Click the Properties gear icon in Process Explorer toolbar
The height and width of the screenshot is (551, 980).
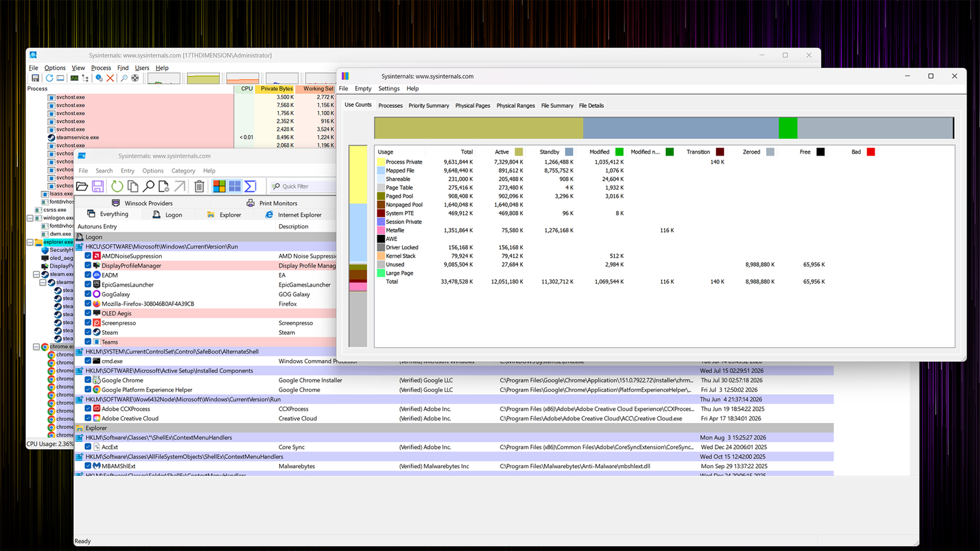tap(99, 78)
